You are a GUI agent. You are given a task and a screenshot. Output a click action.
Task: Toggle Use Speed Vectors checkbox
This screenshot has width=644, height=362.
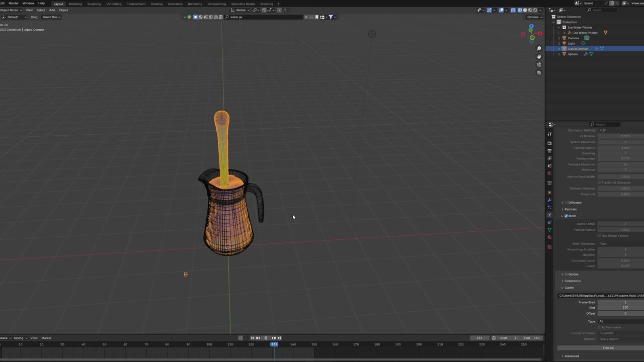599,235
